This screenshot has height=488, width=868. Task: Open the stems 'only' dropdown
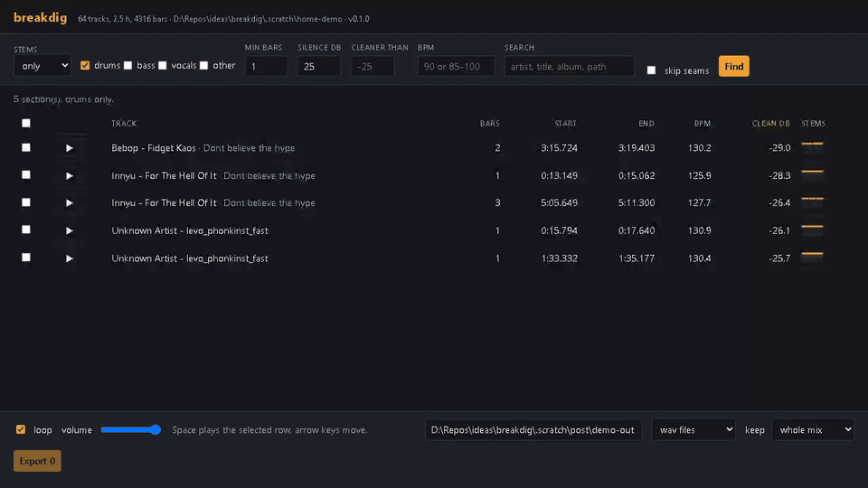42,66
